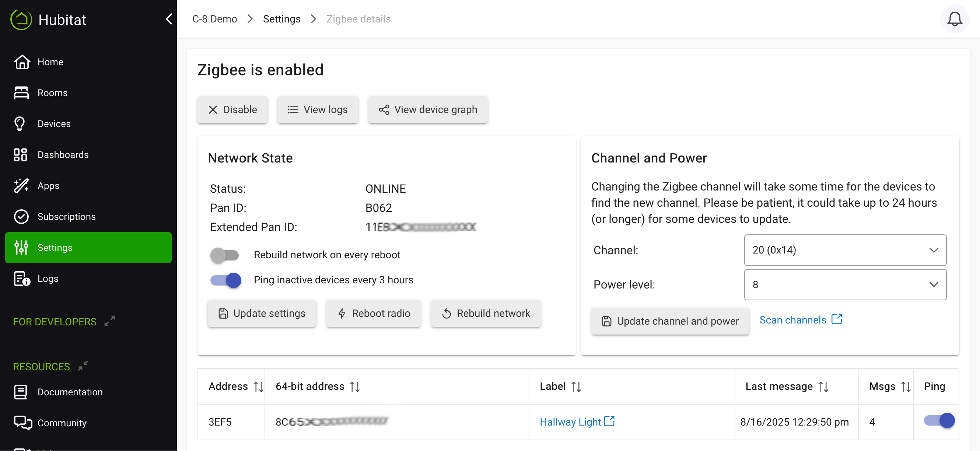
Task: Click the Settings sliders icon in sidebar
Action: 21,247
